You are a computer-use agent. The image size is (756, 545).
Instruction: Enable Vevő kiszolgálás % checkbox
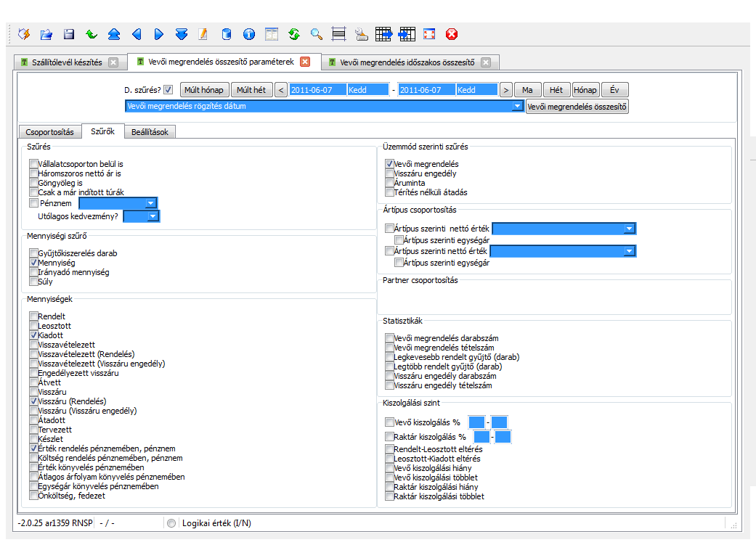point(389,422)
